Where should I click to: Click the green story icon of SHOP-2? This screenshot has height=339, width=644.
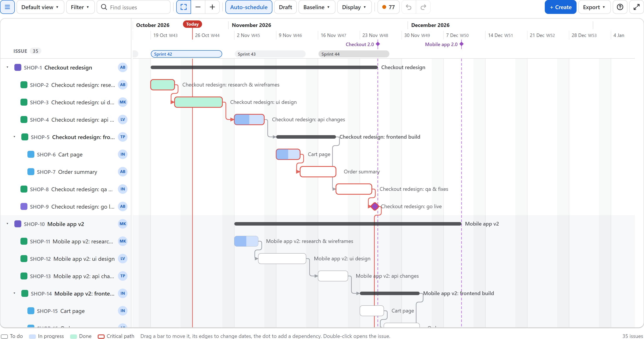point(24,85)
